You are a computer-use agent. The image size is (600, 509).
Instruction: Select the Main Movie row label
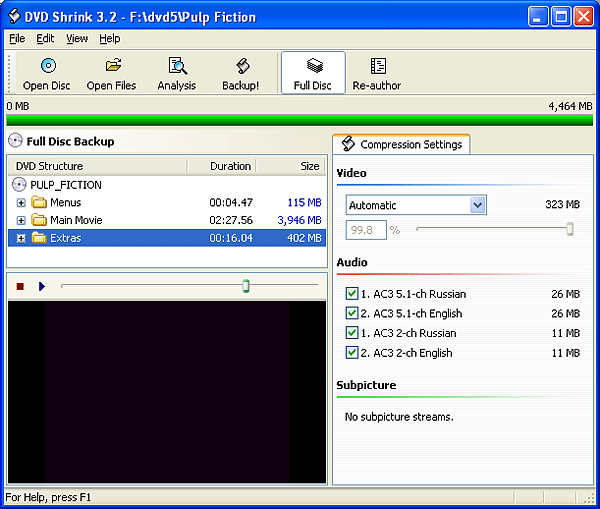click(x=76, y=220)
